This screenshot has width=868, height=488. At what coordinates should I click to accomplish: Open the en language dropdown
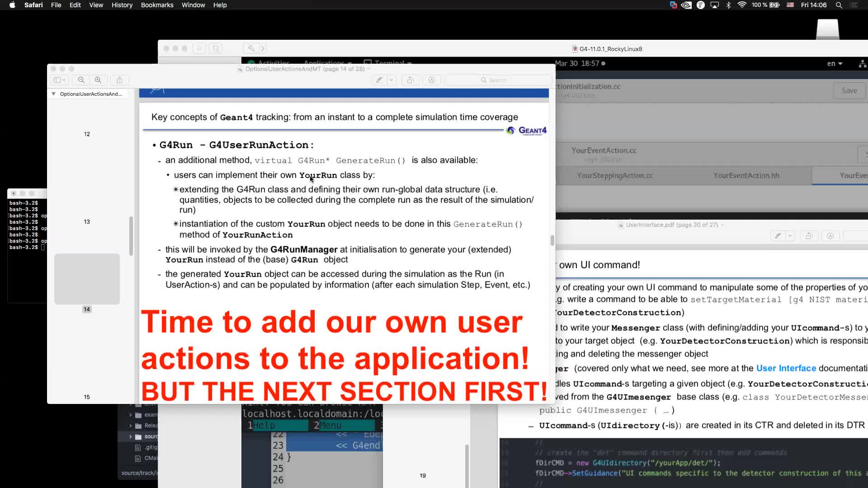(x=835, y=63)
